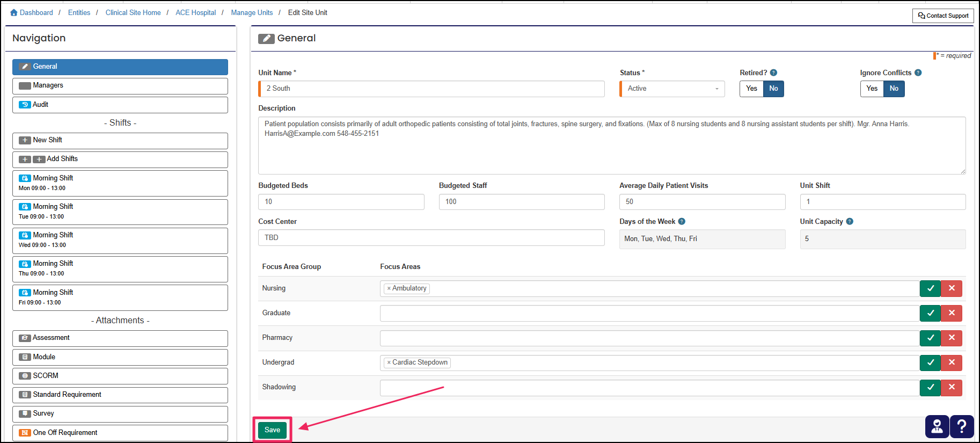Viewport: 980px width, 443px height.
Task: Open Morning Shift Fri 09:00 - 13:00
Action: pyautogui.click(x=120, y=297)
